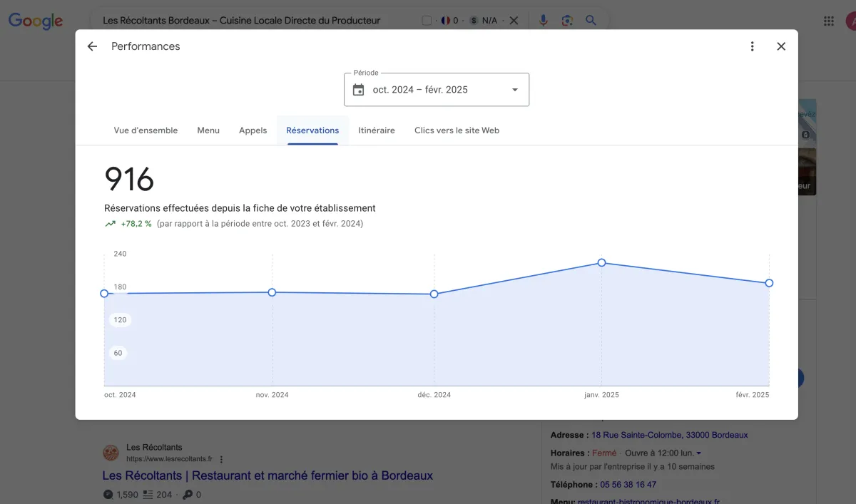Click the calendar icon in Période field
The image size is (856, 504).
[359, 90]
